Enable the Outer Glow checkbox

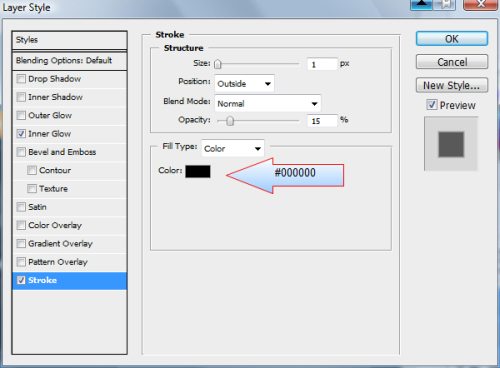pyautogui.click(x=21, y=115)
